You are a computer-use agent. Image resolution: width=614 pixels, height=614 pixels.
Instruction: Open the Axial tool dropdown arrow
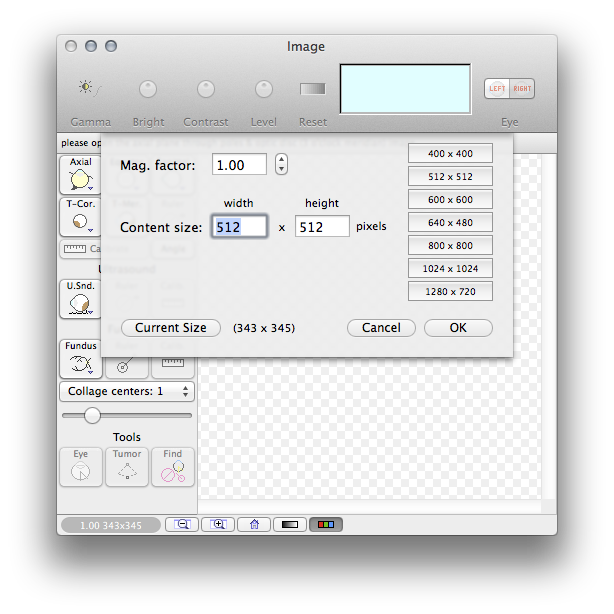coord(90,189)
